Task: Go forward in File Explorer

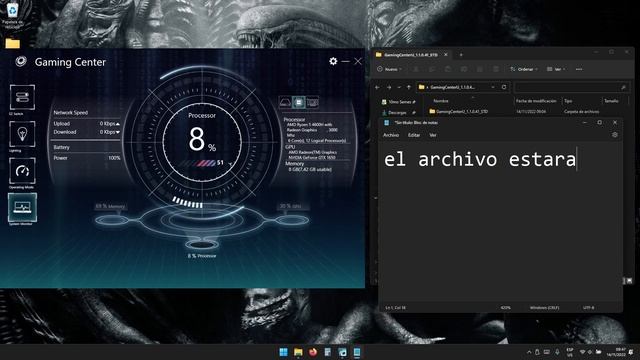Action: (389, 87)
